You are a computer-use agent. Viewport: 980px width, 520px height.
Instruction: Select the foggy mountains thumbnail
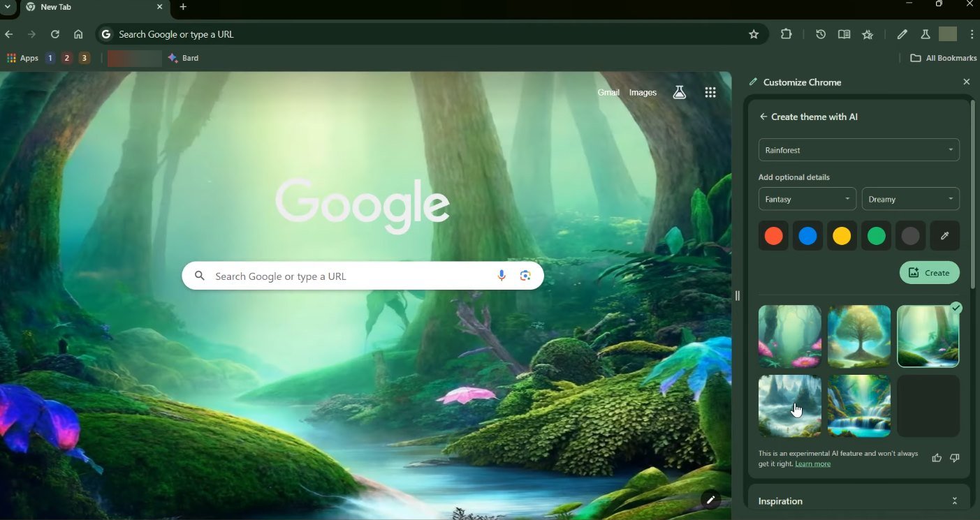click(790, 406)
